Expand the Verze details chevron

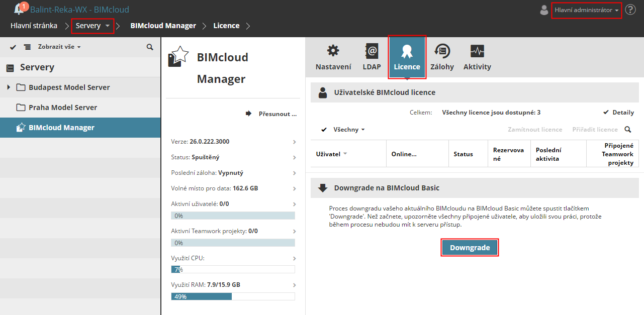(x=295, y=142)
